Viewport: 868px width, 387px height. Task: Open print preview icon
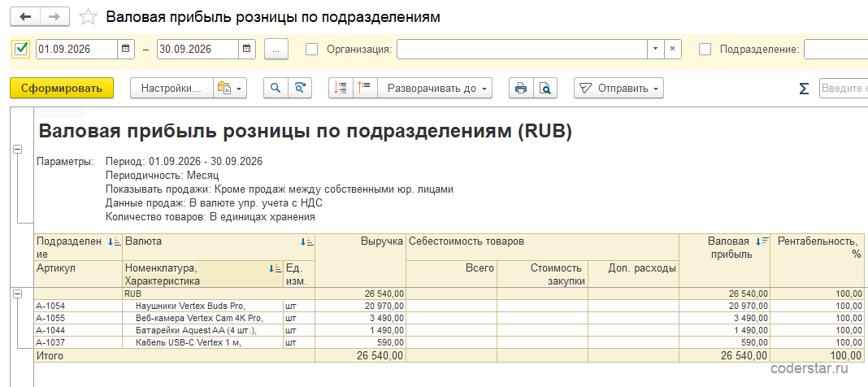point(545,88)
